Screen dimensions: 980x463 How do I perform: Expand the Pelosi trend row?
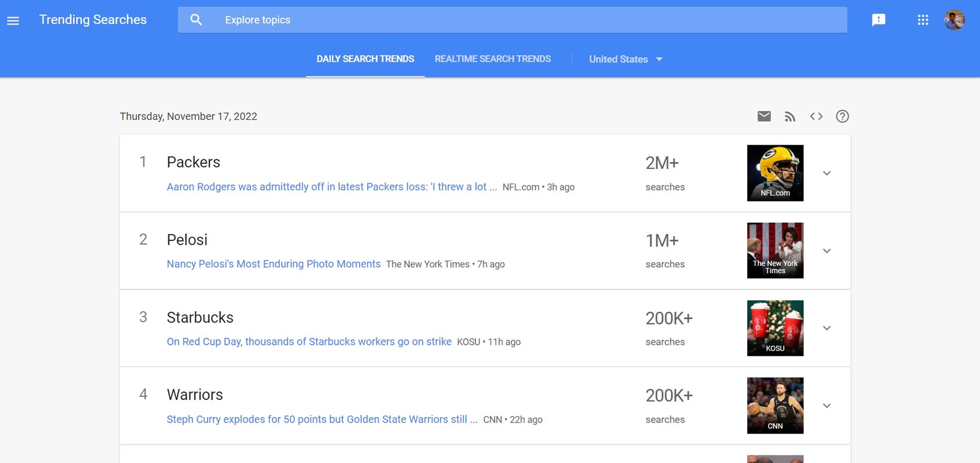(x=827, y=251)
